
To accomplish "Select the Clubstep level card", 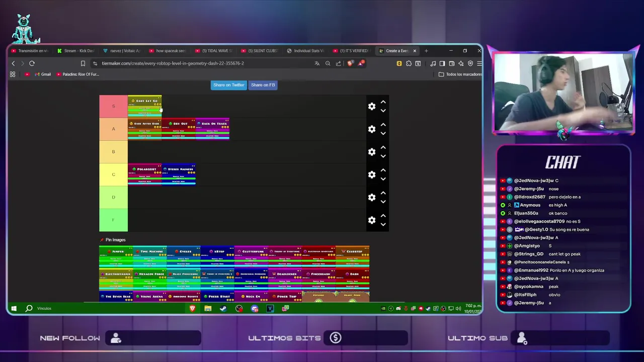I will click(353, 256).
